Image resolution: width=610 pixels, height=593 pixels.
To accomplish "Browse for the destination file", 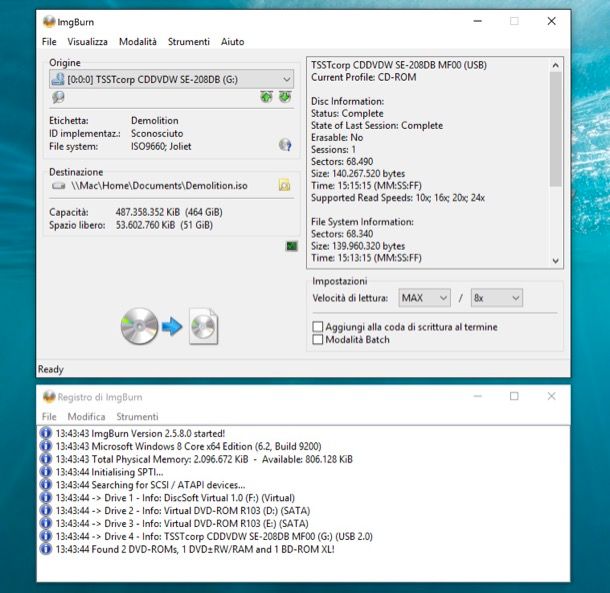I will 284,185.
